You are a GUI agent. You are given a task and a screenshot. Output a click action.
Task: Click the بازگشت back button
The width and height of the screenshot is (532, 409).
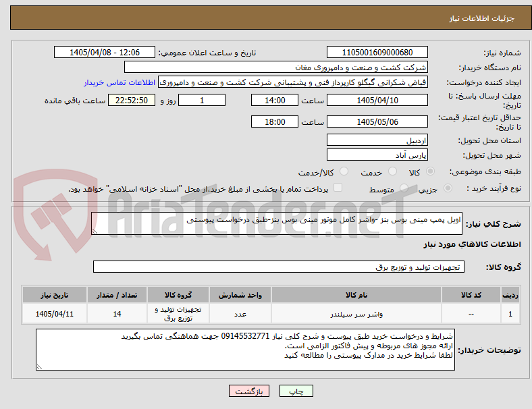(x=249, y=391)
